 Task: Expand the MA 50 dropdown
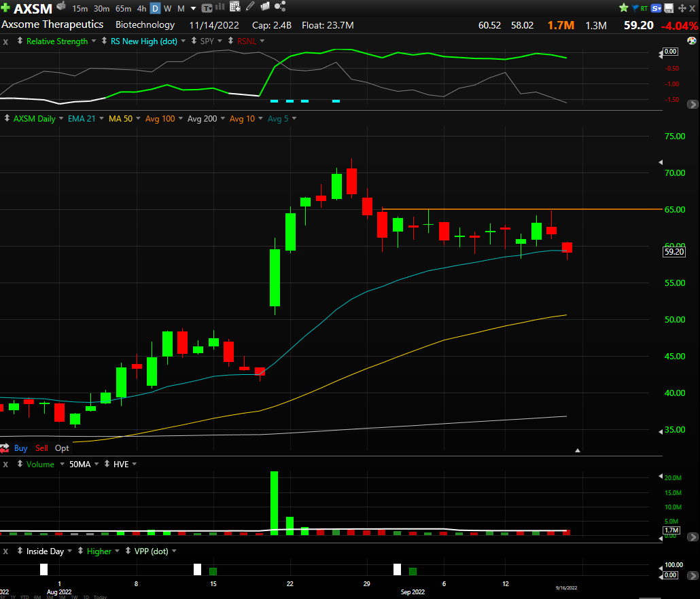pyautogui.click(x=138, y=118)
